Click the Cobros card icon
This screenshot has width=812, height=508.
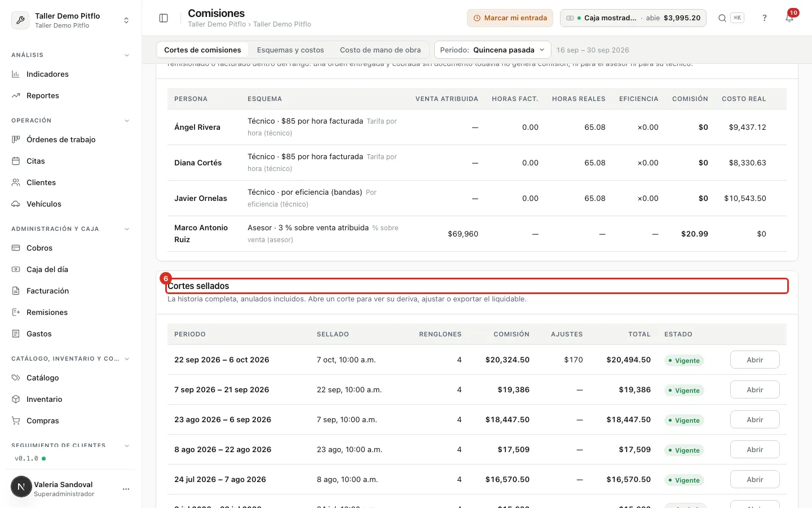[x=16, y=248]
